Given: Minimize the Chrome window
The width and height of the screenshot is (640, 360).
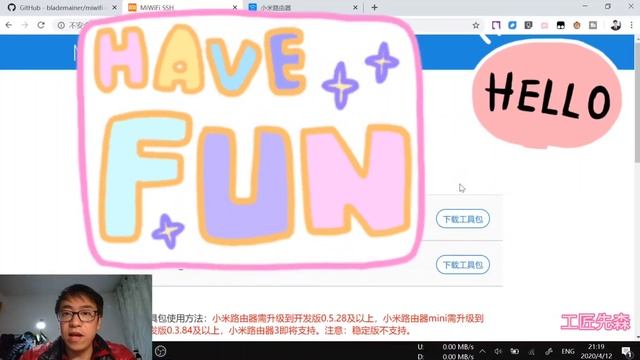Looking at the screenshot, I should [x=585, y=7].
